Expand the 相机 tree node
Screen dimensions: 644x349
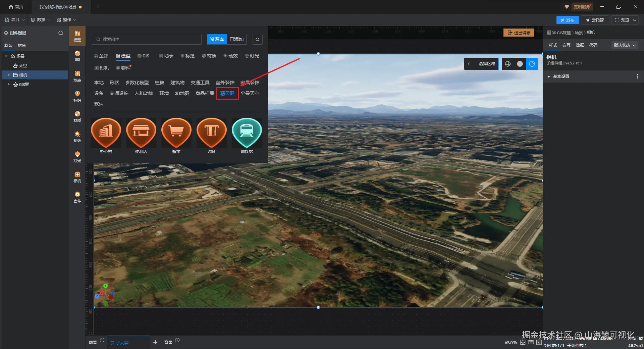[9, 75]
